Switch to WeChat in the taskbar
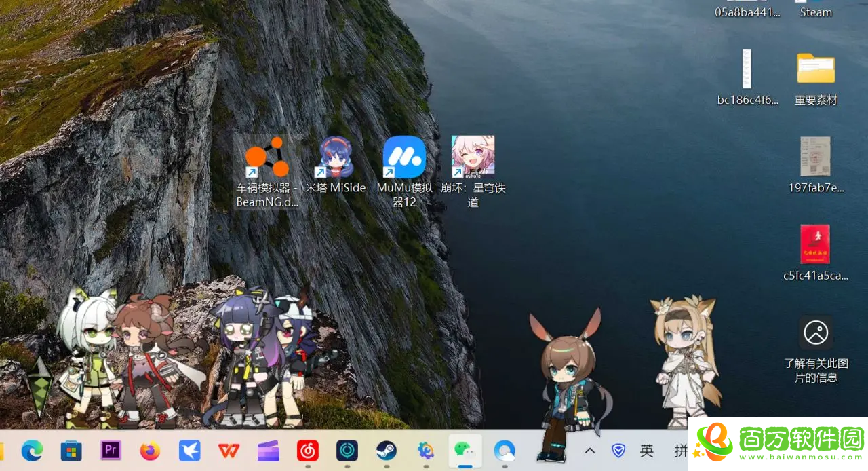 click(465, 450)
